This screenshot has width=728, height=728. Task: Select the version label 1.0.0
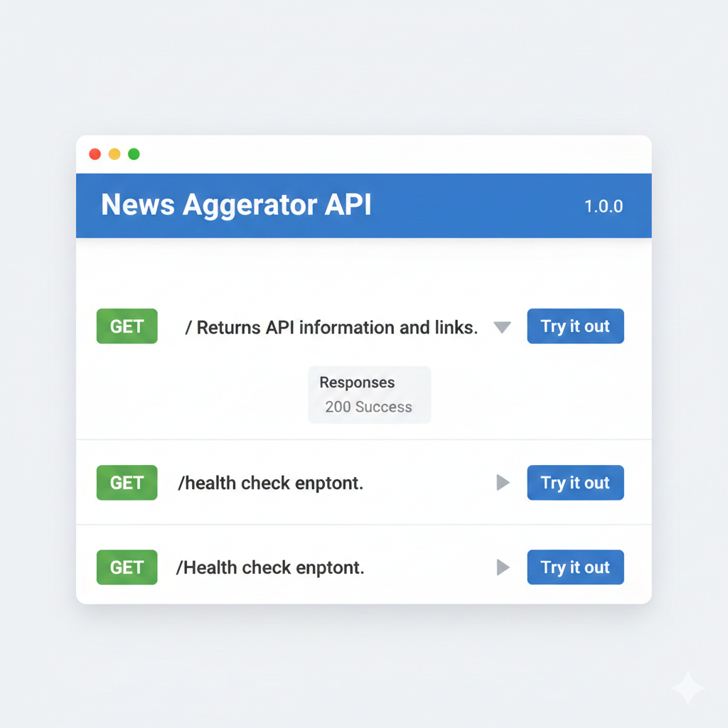click(603, 206)
